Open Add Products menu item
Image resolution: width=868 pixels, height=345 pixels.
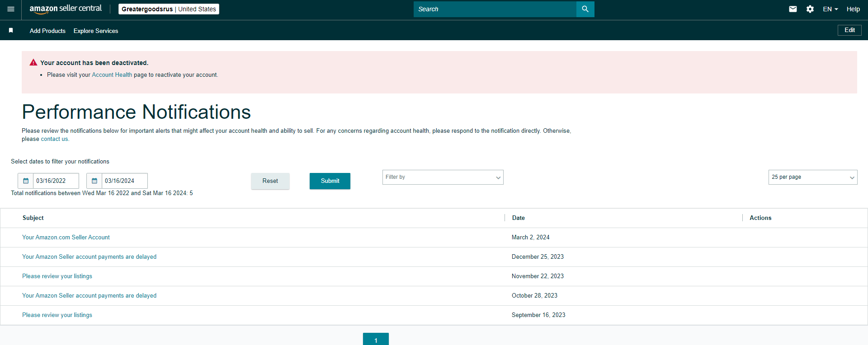pos(47,31)
